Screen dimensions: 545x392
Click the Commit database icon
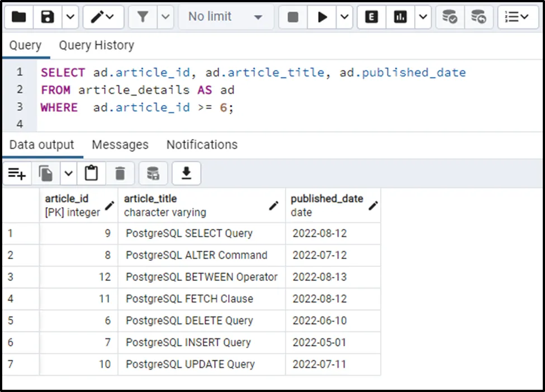click(x=450, y=17)
